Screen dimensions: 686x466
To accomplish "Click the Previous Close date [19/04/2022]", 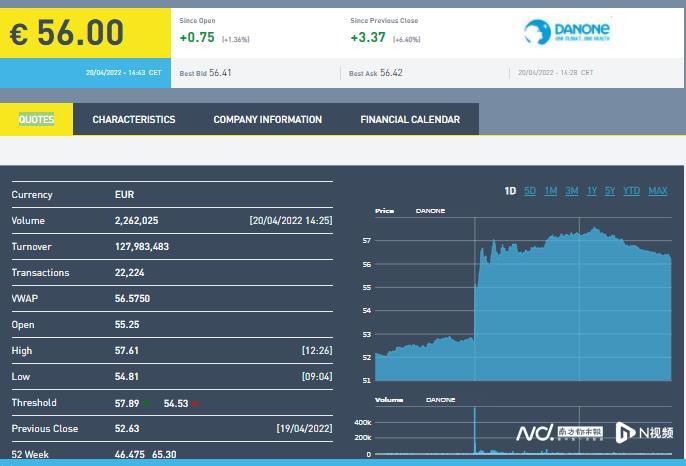I will [304, 428].
